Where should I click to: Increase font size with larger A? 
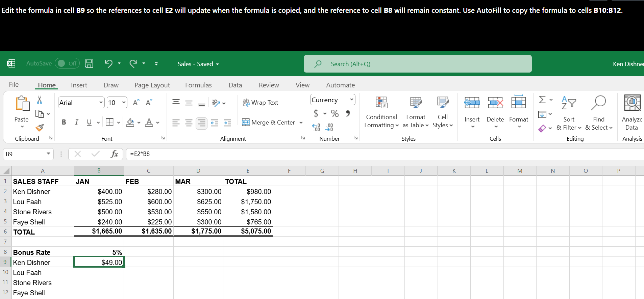coord(136,102)
